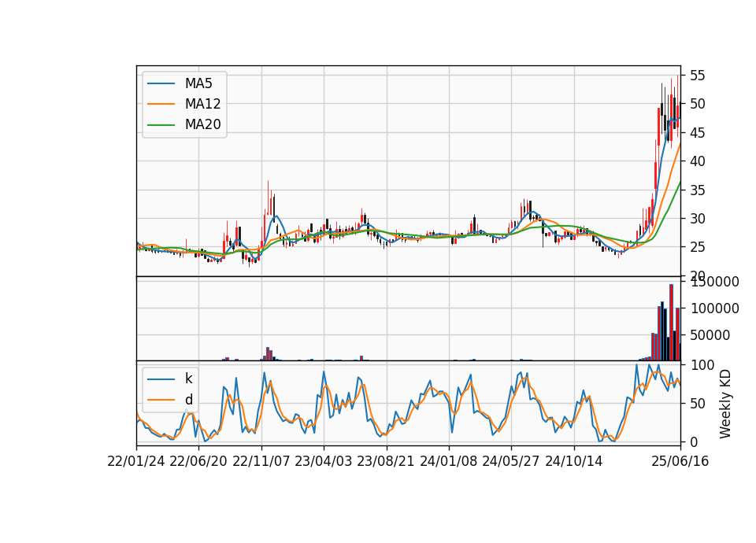
Task: Click the d legend label
Action: (x=189, y=400)
